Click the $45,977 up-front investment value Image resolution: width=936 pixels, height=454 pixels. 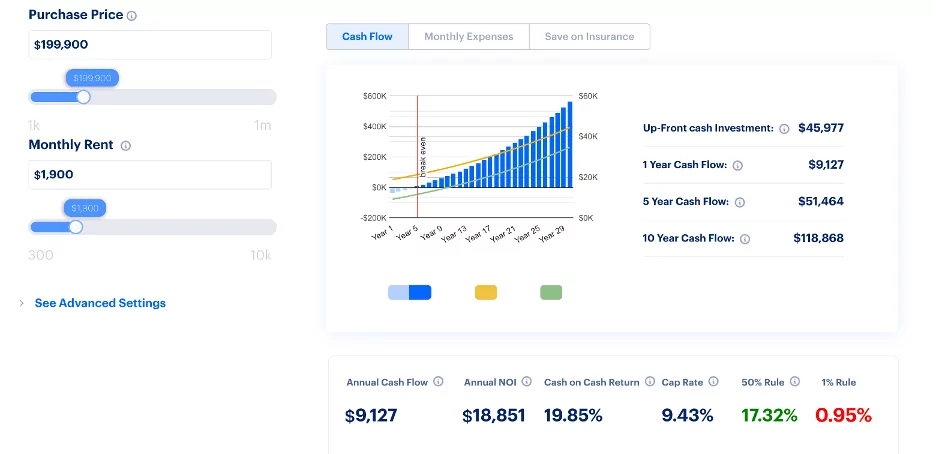point(821,128)
